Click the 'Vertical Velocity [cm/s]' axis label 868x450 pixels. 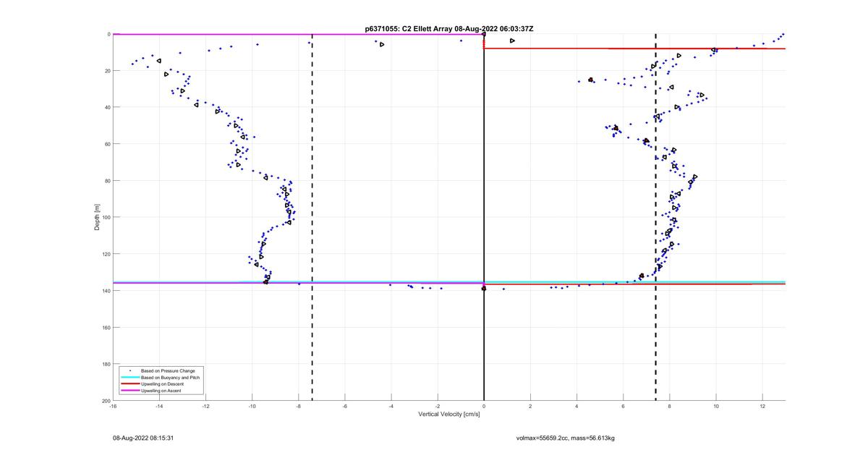449,415
